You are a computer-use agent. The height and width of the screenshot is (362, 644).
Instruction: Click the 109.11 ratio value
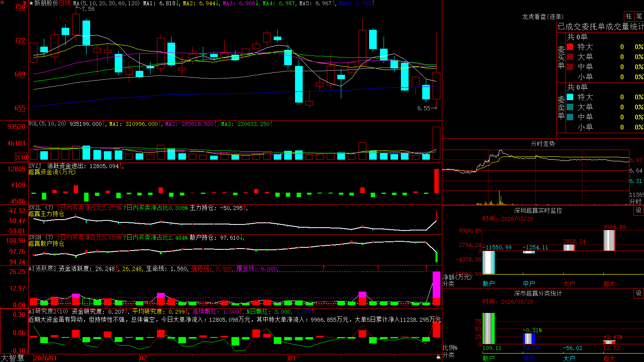point(492,348)
